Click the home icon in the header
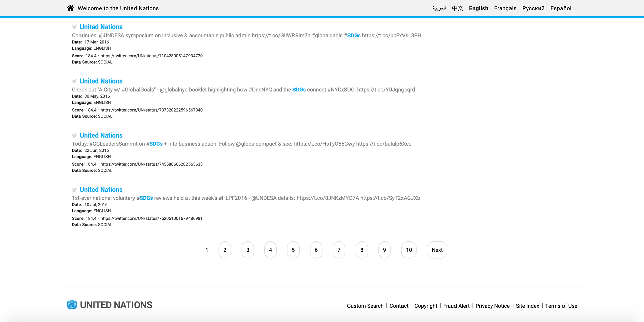Viewport: 644px width, 322px height. [70, 8]
